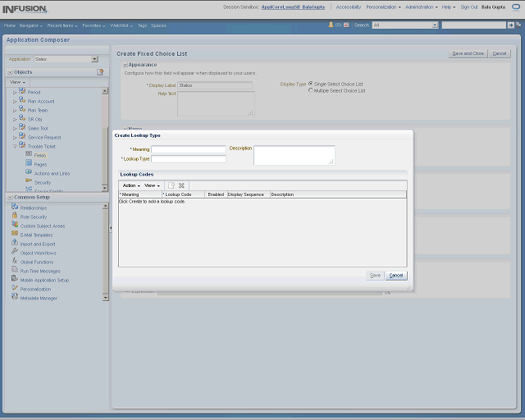The width and height of the screenshot is (525, 420).
Task: Click the Run Time Messages icon
Action: [x=15, y=270]
